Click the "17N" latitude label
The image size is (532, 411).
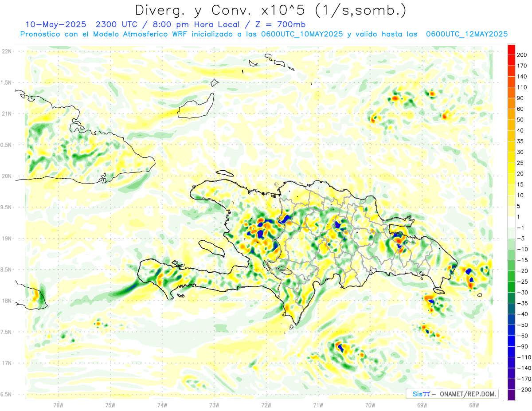click(x=7, y=363)
